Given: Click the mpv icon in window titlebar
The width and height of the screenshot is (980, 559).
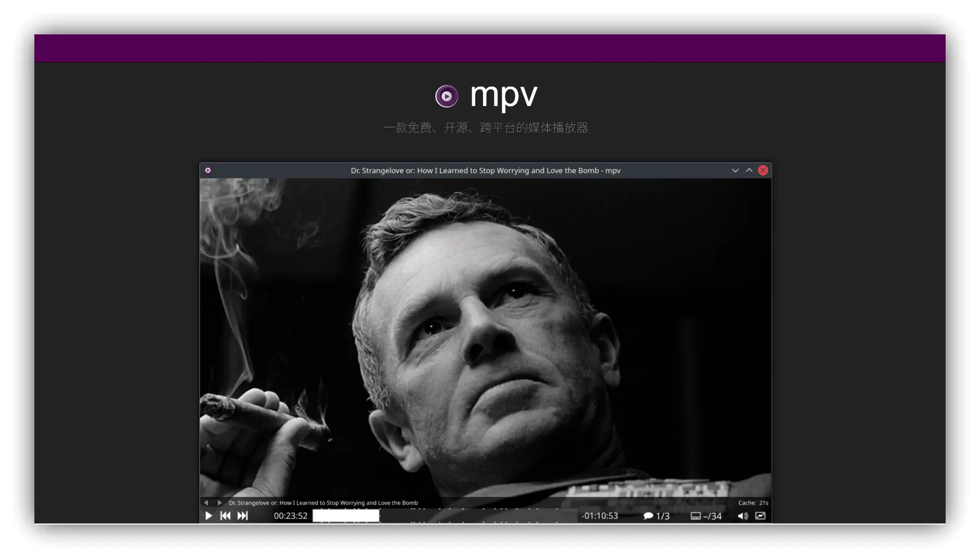Looking at the screenshot, I should [x=208, y=170].
